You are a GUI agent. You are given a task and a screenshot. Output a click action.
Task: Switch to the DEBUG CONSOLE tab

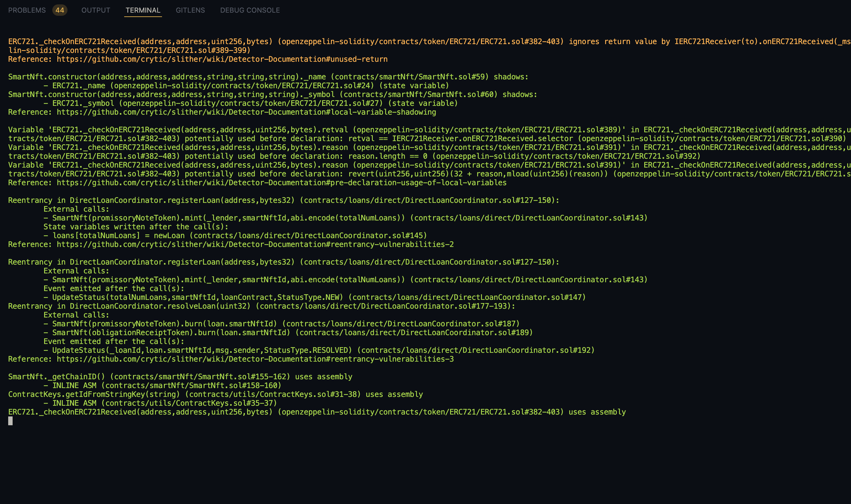pos(250,10)
